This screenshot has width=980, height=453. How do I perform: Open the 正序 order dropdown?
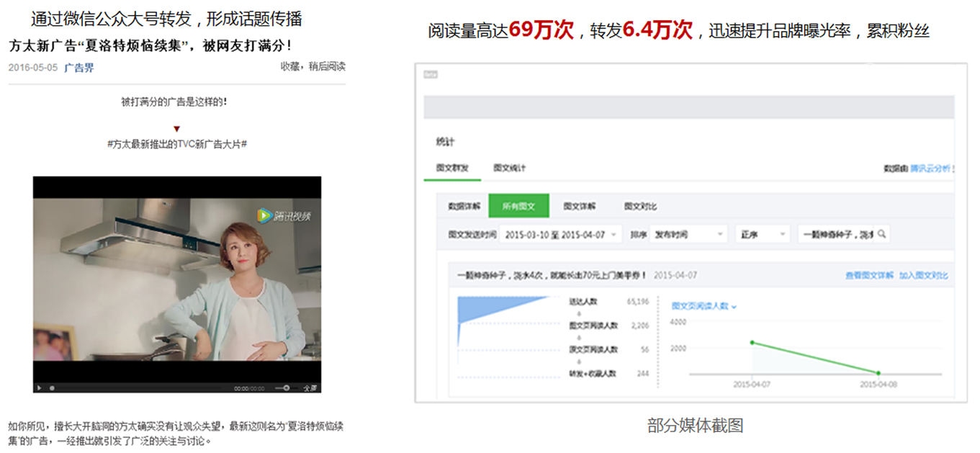762,235
